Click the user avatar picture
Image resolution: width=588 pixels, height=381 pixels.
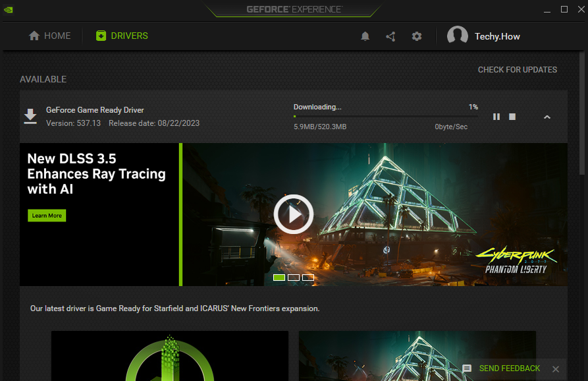point(457,36)
